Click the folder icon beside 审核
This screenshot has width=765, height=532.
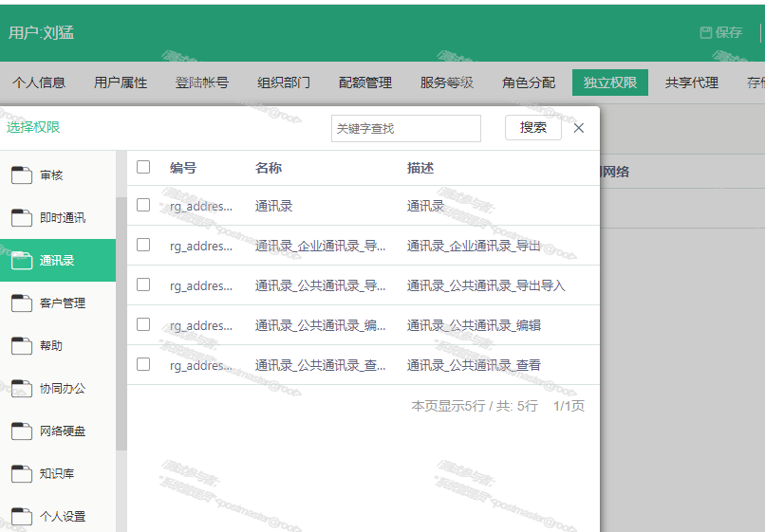22,175
